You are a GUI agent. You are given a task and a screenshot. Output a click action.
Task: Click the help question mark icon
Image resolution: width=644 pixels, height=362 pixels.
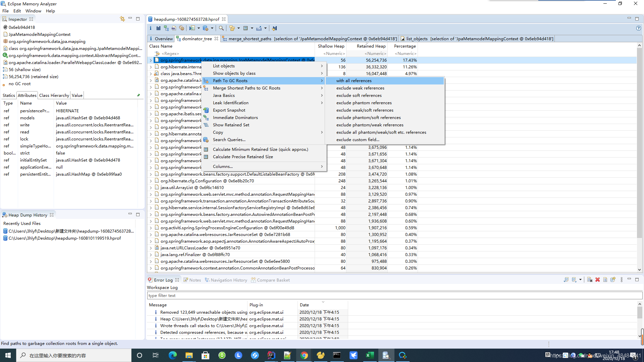(x=638, y=28)
